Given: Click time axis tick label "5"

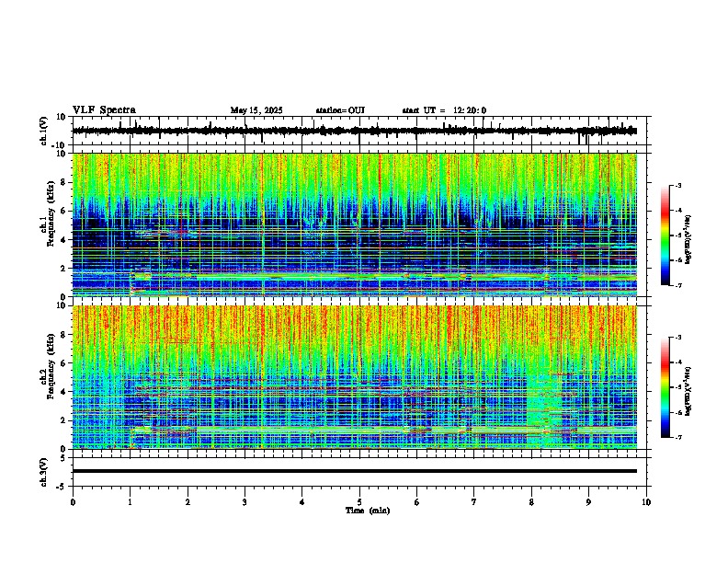Looking at the screenshot, I should [359, 502].
